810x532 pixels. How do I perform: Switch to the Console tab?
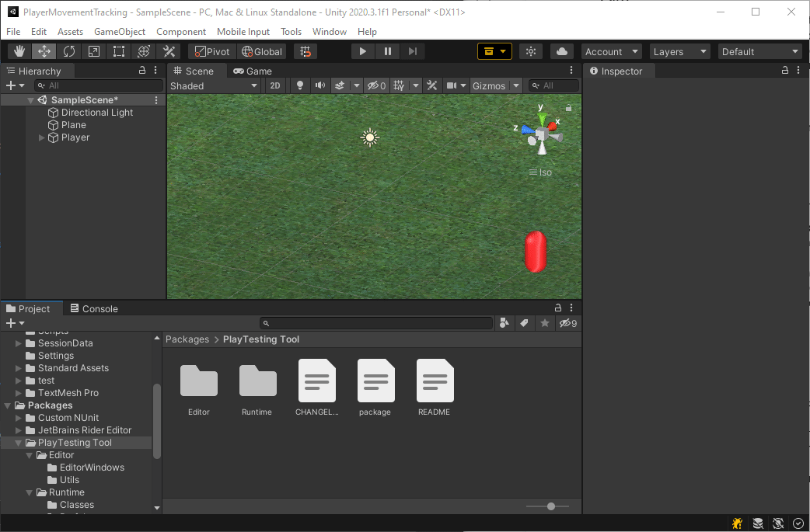[94, 308]
